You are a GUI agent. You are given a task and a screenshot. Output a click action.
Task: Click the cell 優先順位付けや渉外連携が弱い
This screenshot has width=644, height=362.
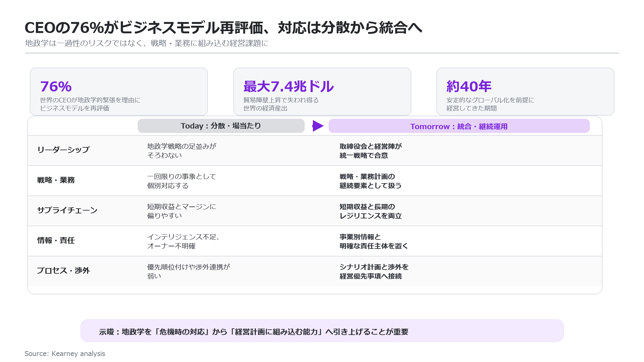click(189, 271)
